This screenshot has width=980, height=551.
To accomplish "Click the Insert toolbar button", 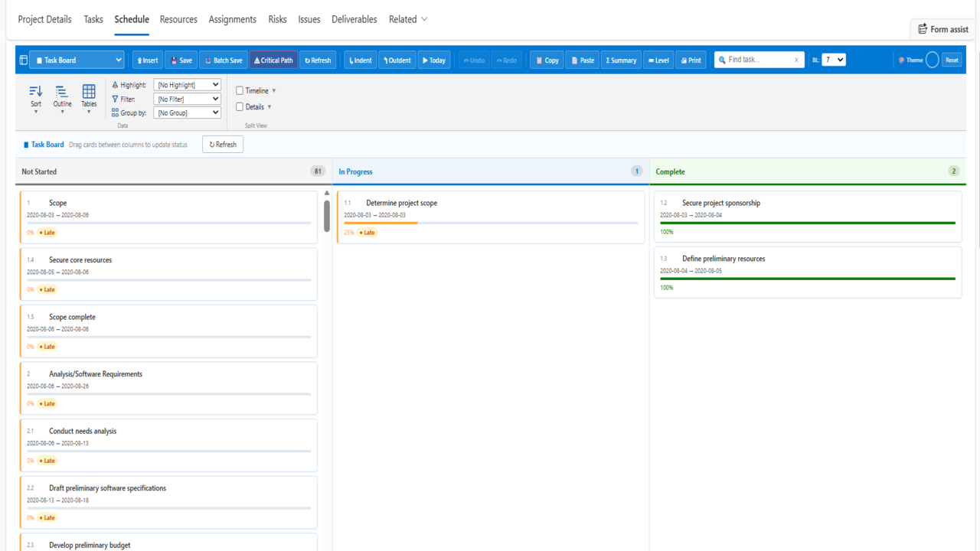I will [x=148, y=60].
